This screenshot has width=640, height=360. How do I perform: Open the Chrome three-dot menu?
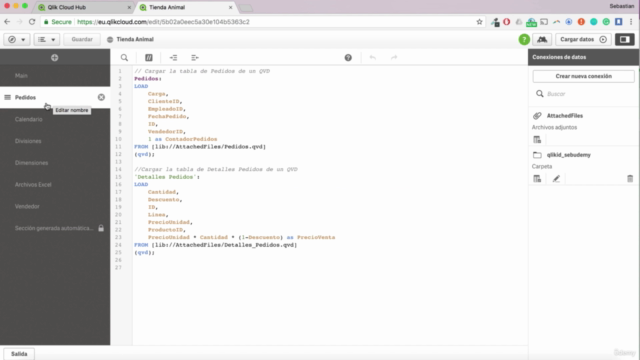(631, 22)
